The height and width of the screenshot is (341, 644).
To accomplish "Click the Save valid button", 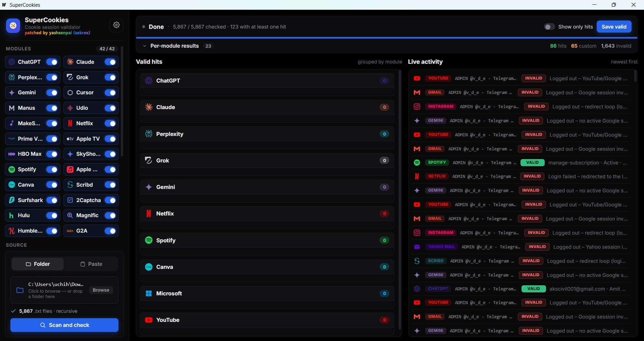I will tap(614, 27).
